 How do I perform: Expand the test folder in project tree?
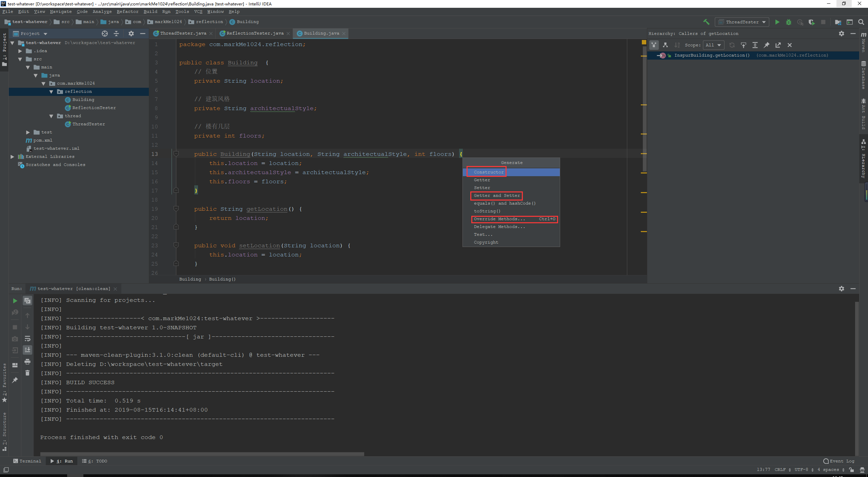[x=28, y=132]
